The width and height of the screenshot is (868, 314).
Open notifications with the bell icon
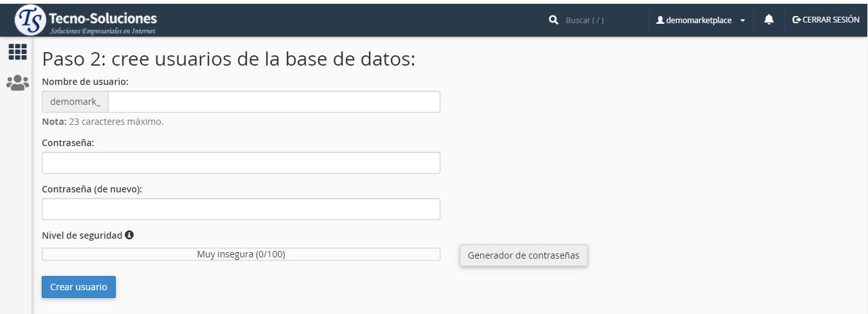(x=768, y=20)
